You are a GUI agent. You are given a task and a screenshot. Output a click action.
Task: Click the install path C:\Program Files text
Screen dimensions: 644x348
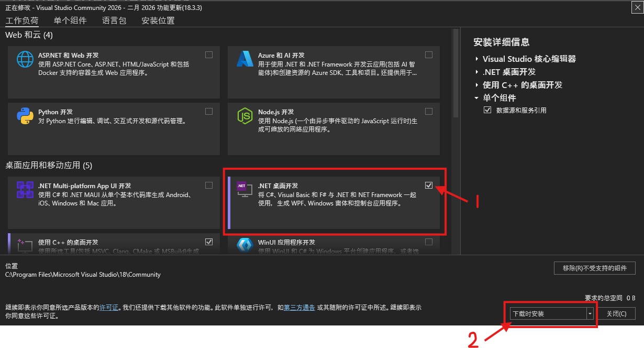click(83, 275)
